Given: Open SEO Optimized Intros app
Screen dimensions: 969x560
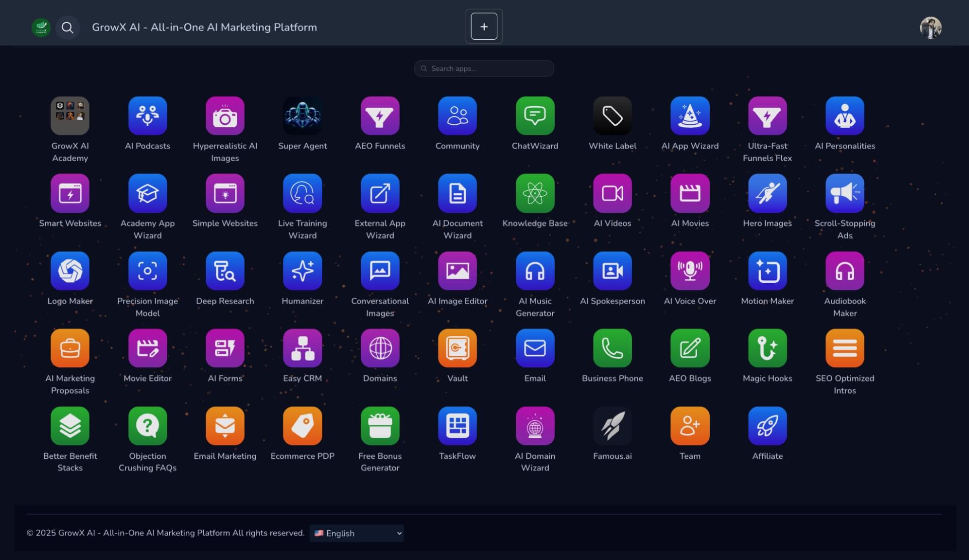Looking at the screenshot, I should pyautogui.click(x=845, y=348).
